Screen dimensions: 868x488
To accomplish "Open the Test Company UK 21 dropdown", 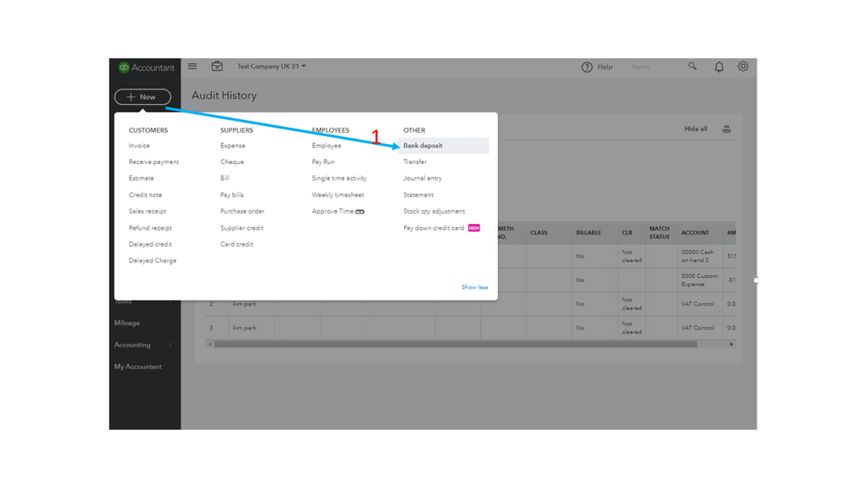I will (271, 66).
